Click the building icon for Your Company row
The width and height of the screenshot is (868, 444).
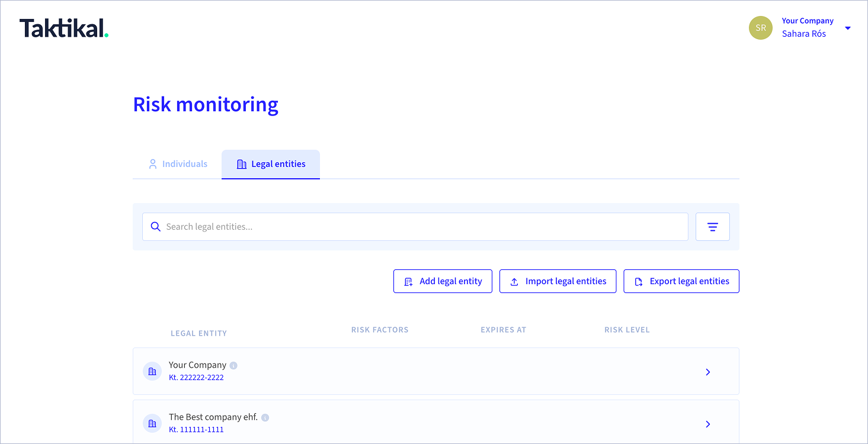[x=152, y=371]
